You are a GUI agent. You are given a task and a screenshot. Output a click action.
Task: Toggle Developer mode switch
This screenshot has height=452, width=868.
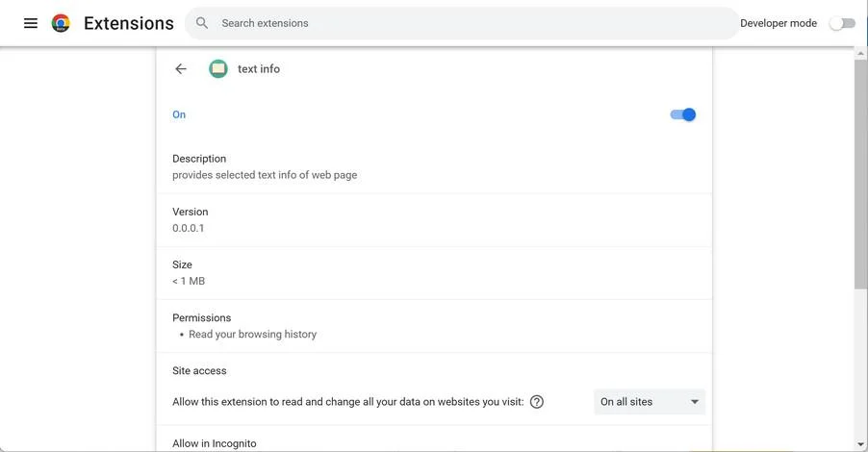842,23
